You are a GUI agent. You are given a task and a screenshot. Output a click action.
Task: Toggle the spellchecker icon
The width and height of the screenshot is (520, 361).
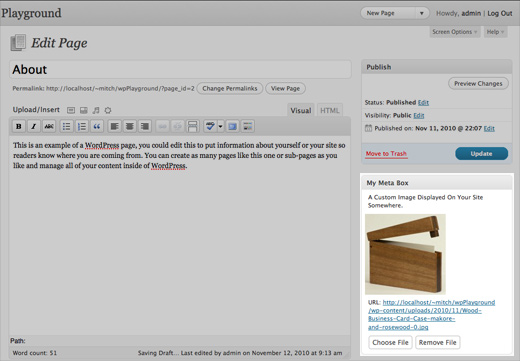pos(210,126)
